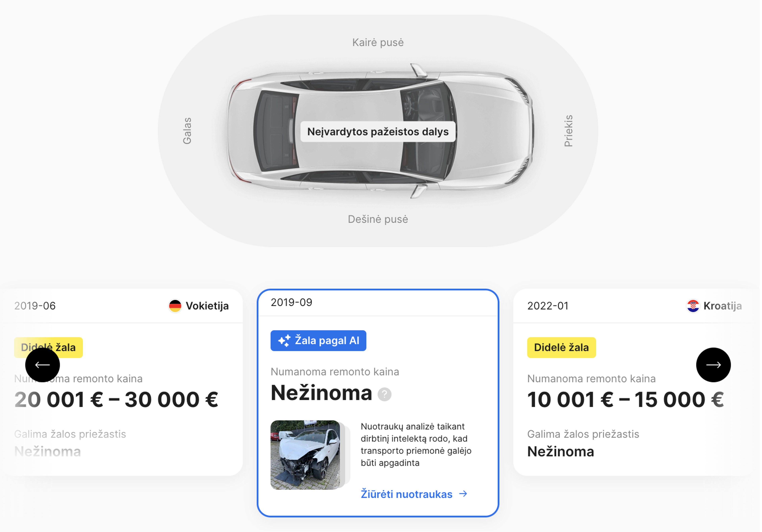This screenshot has width=762, height=532.
Task: Click the arrow icon after Žiūrėti nuotraukas
Action: (x=464, y=494)
